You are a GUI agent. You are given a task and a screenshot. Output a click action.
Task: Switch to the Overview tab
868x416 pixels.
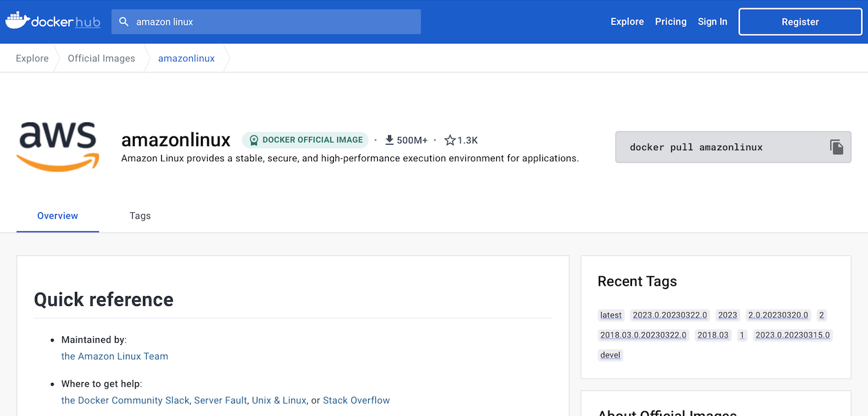tap(58, 216)
